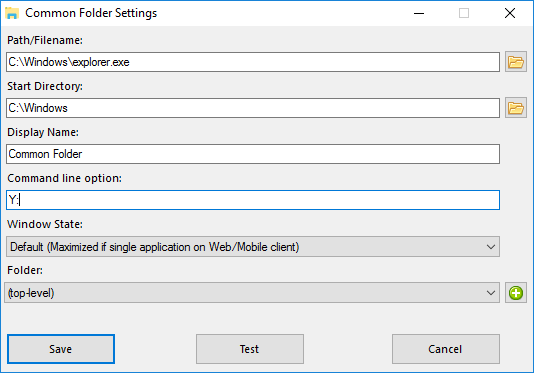
Task: Minimize the Common Folder Settings window
Action: coord(419,13)
